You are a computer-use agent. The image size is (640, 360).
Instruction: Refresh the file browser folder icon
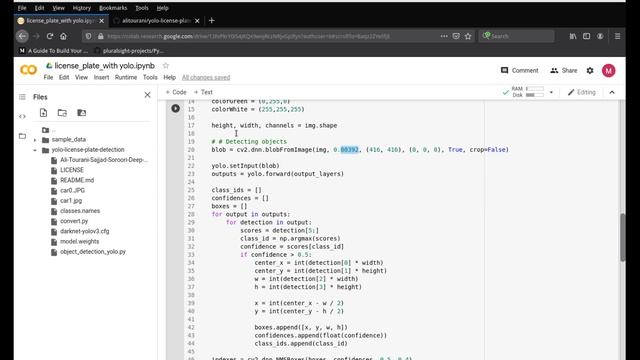click(62, 113)
